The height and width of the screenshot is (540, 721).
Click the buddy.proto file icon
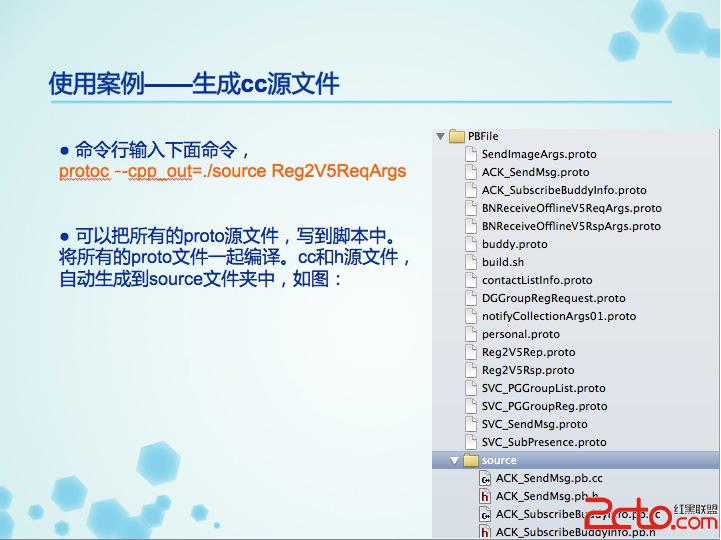click(471, 244)
